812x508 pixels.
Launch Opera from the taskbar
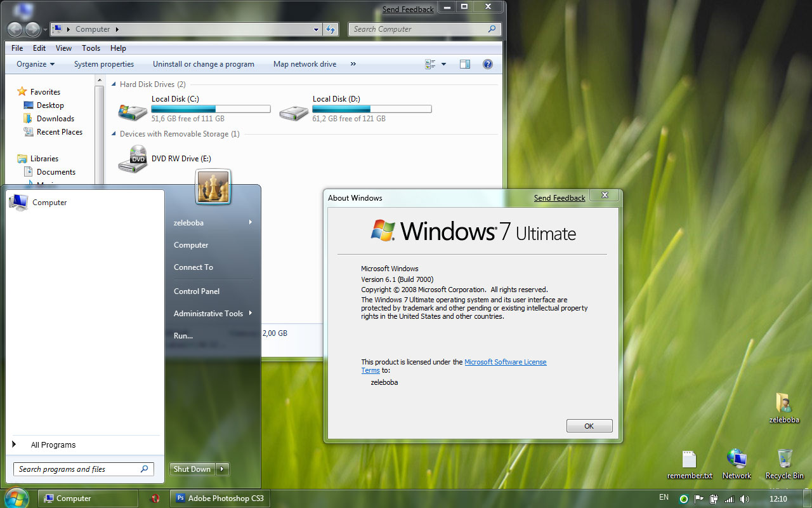click(155, 498)
